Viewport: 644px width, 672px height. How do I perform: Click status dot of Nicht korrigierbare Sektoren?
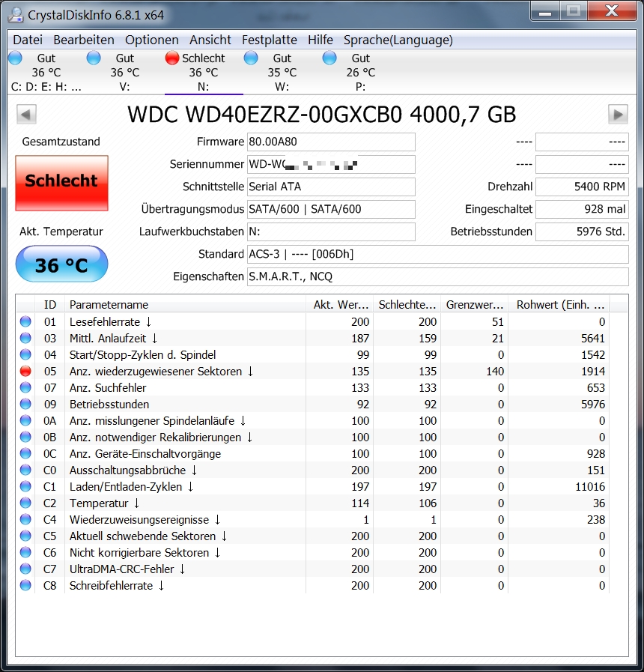[25, 552]
